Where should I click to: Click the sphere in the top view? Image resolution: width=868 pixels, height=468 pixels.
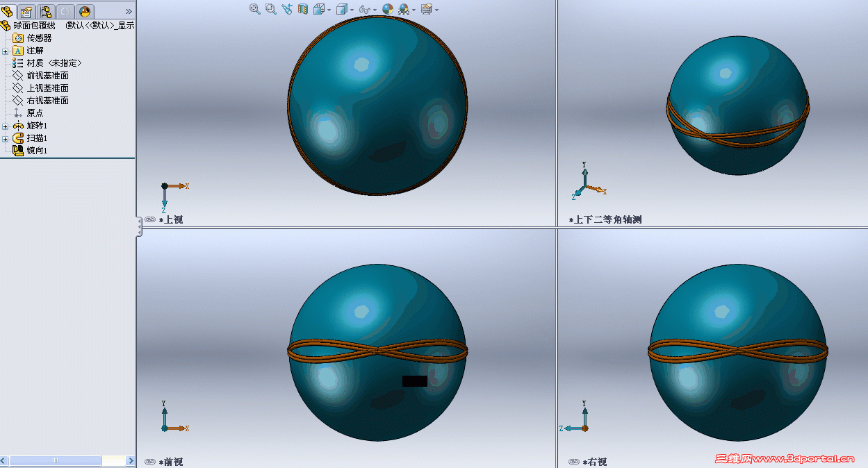tap(377, 106)
